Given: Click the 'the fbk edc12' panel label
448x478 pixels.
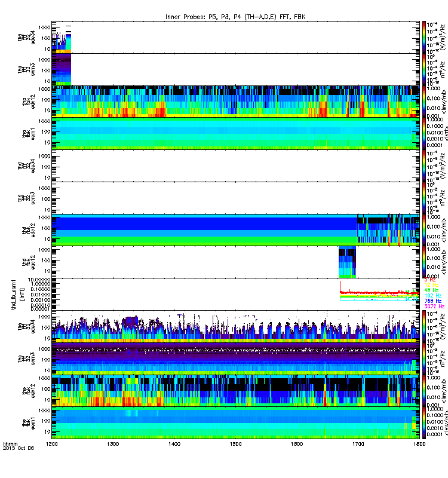Looking at the screenshot, I should [x=28, y=391].
